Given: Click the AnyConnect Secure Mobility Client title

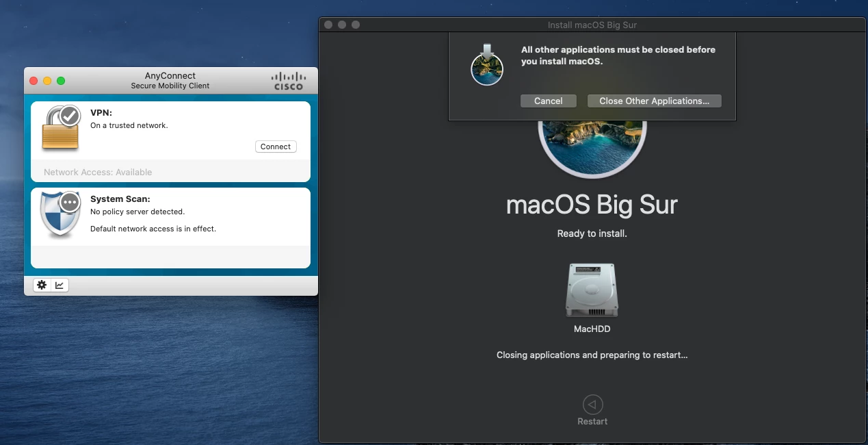Looking at the screenshot, I should click(170, 81).
